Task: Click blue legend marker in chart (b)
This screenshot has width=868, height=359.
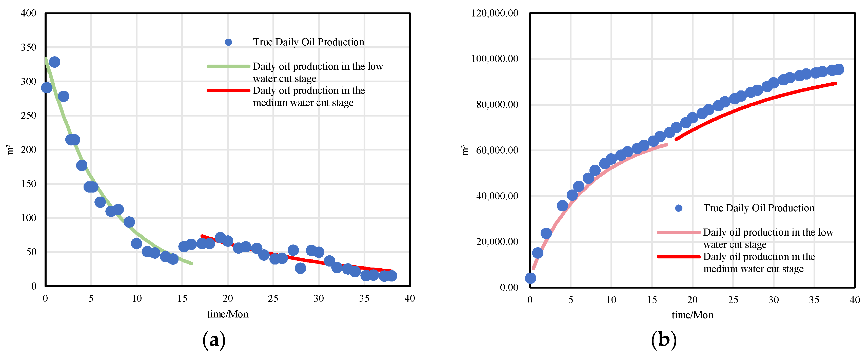Action: [679, 208]
